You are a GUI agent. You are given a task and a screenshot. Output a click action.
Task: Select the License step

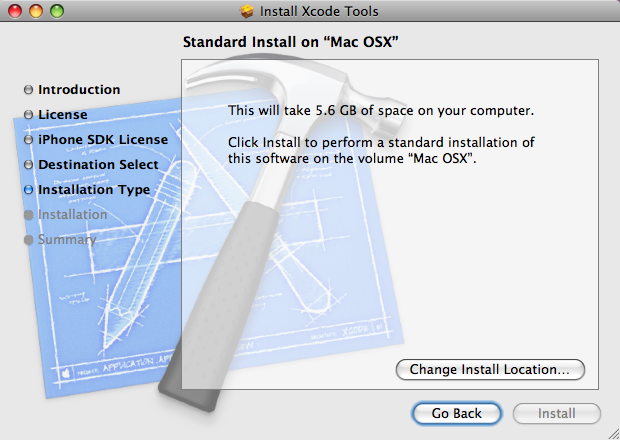(62, 114)
